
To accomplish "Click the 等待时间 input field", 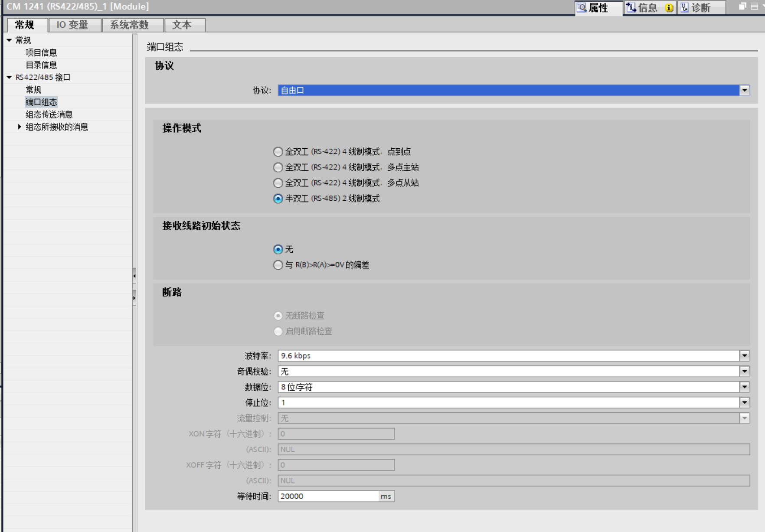I will [328, 496].
